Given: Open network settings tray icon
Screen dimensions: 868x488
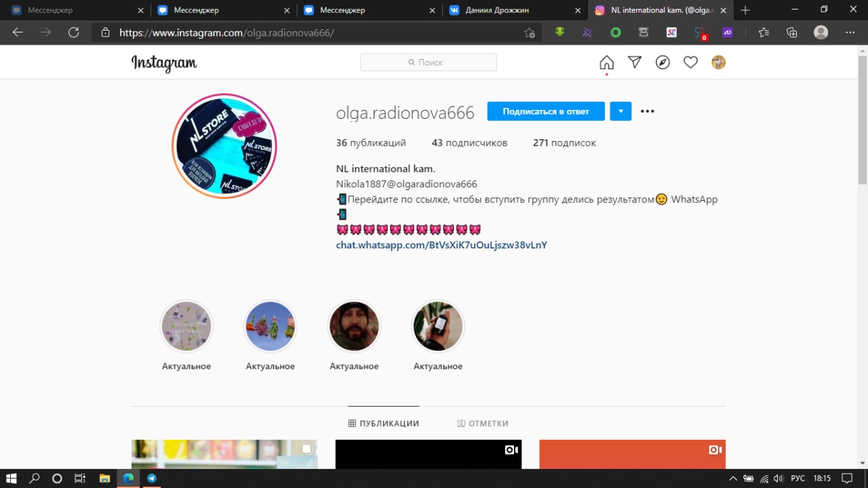Looking at the screenshot, I should [x=764, y=478].
